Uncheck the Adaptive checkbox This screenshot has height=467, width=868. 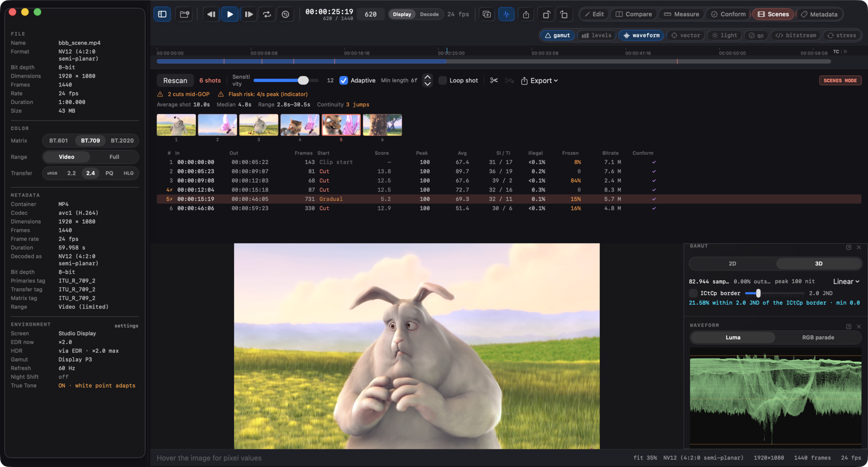(344, 81)
